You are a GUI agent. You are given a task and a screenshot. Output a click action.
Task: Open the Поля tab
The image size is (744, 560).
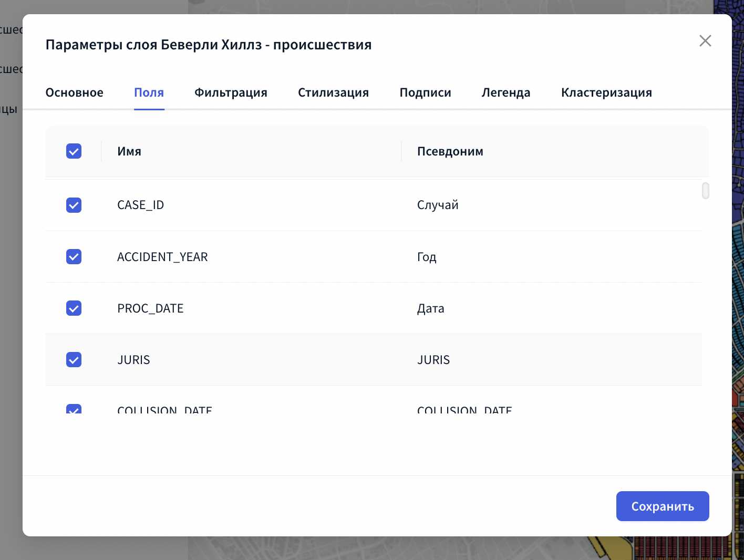click(149, 92)
